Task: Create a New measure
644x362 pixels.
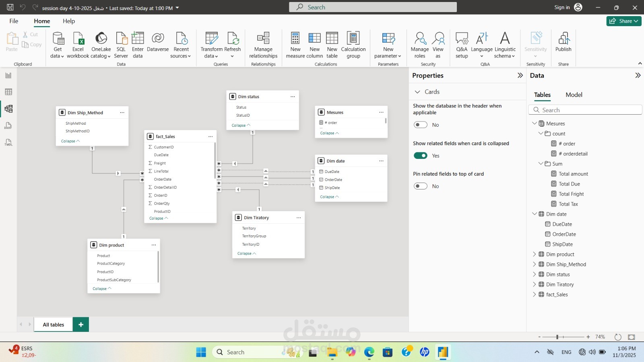Action: [295, 45]
